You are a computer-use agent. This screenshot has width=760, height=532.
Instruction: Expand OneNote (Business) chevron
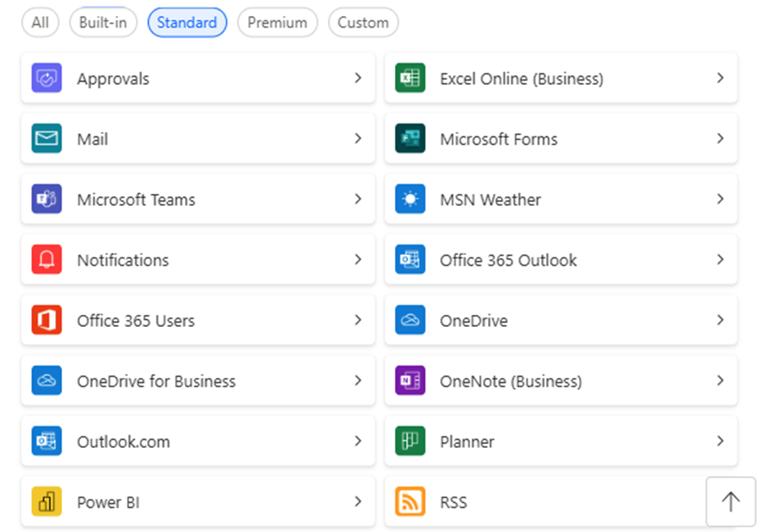pyautogui.click(x=720, y=381)
